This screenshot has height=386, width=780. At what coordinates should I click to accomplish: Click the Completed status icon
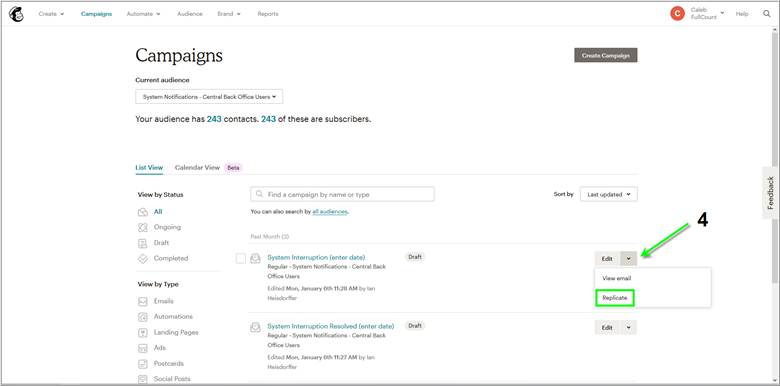pos(143,259)
